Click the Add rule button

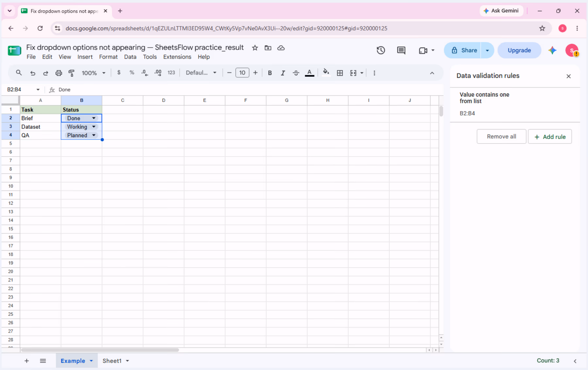[550, 137]
